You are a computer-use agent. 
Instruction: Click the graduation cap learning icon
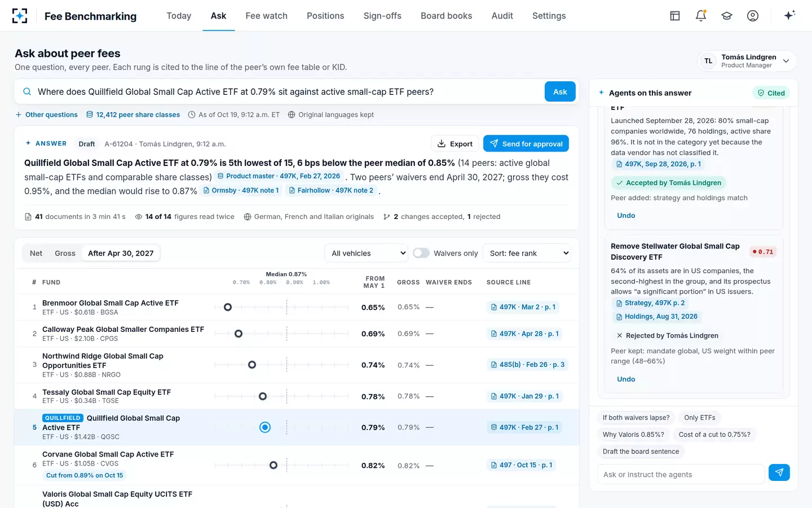point(727,16)
